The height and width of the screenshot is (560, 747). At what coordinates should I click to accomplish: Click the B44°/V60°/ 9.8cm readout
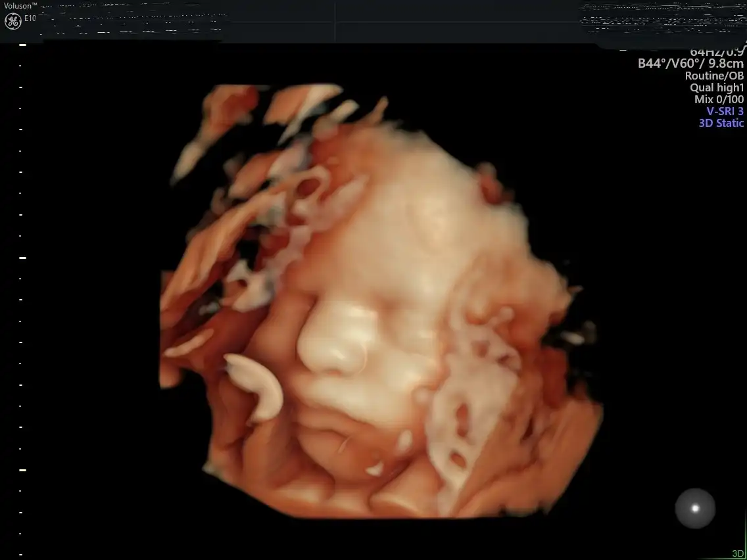click(x=690, y=64)
